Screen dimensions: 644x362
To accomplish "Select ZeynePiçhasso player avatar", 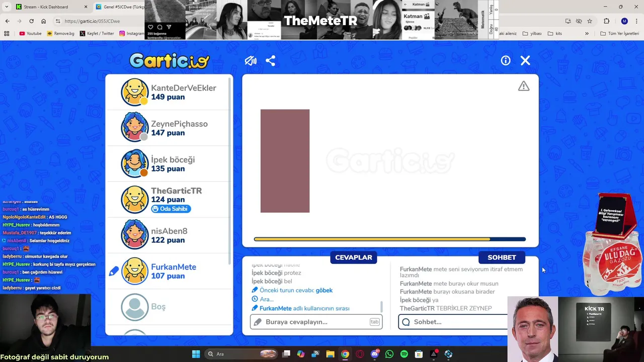I will coord(135,128).
